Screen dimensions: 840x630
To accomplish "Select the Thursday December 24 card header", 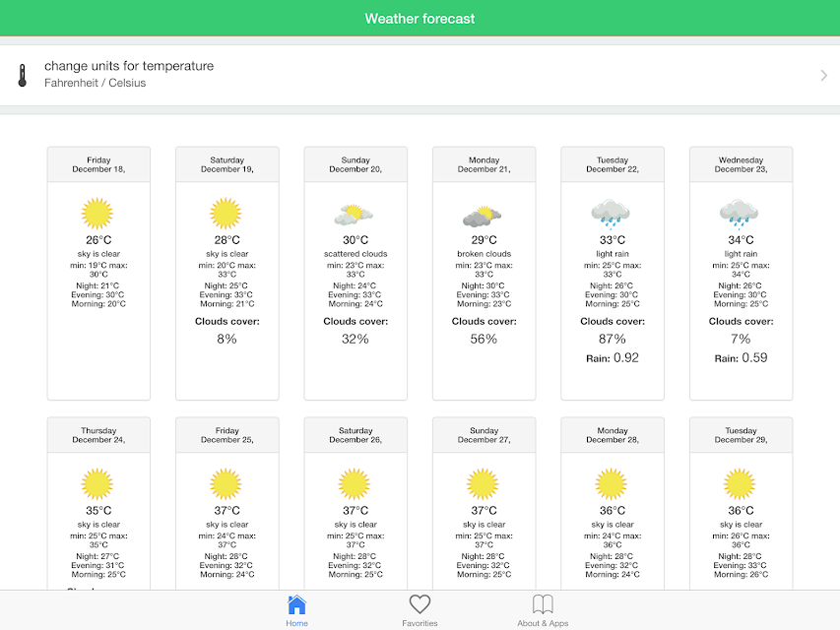I will click(98, 435).
